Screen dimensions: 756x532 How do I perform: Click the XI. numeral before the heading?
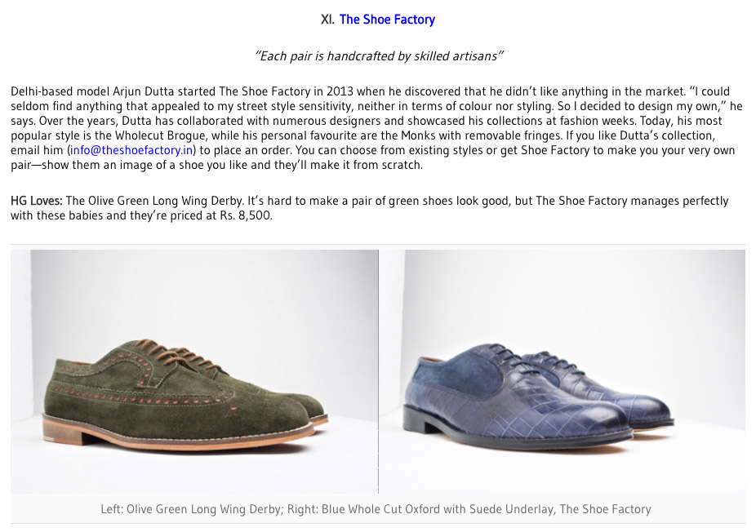pyautogui.click(x=327, y=20)
